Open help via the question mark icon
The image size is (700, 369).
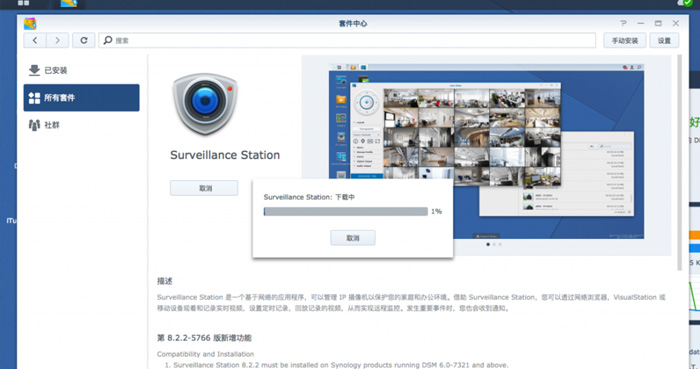[x=624, y=23]
